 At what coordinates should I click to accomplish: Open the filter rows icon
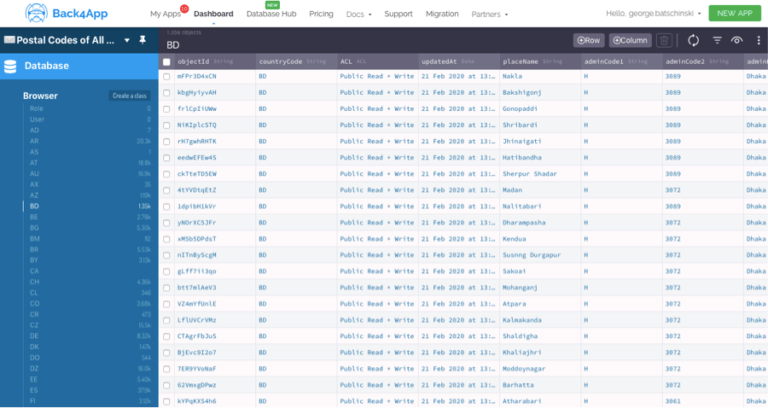click(717, 40)
